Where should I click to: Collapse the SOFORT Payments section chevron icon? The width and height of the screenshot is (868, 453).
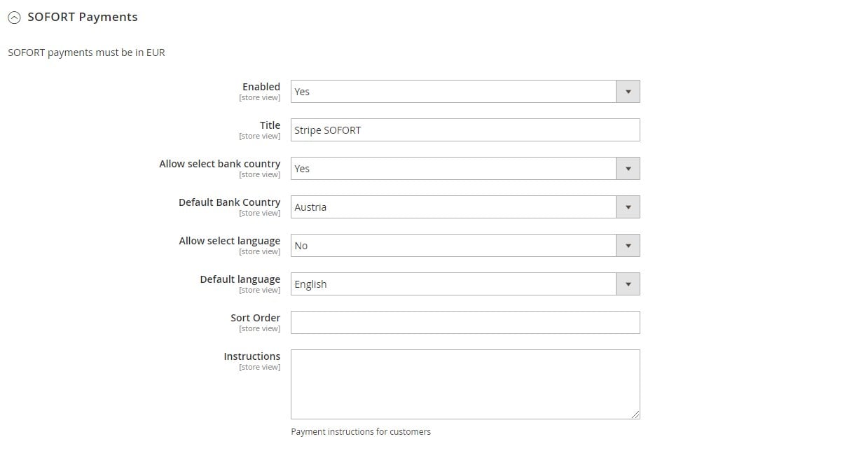pos(14,18)
